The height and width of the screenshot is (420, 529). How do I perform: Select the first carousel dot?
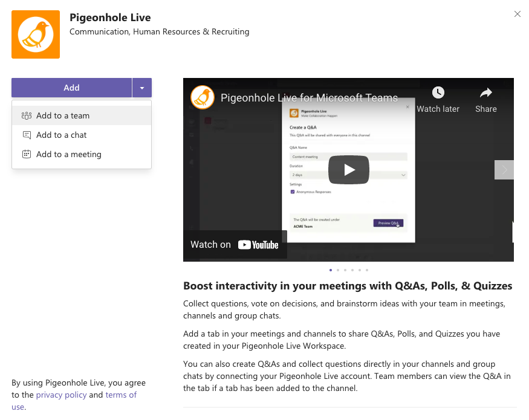pyautogui.click(x=331, y=270)
